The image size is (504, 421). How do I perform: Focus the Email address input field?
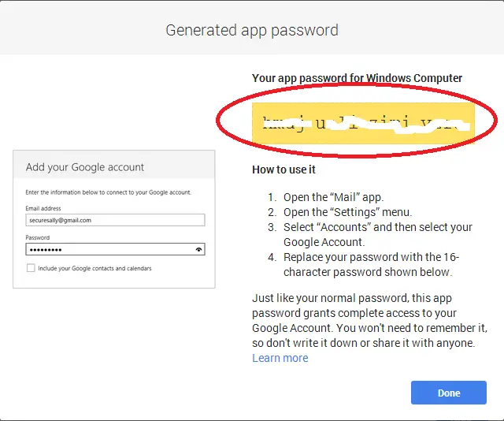pos(115,220)
